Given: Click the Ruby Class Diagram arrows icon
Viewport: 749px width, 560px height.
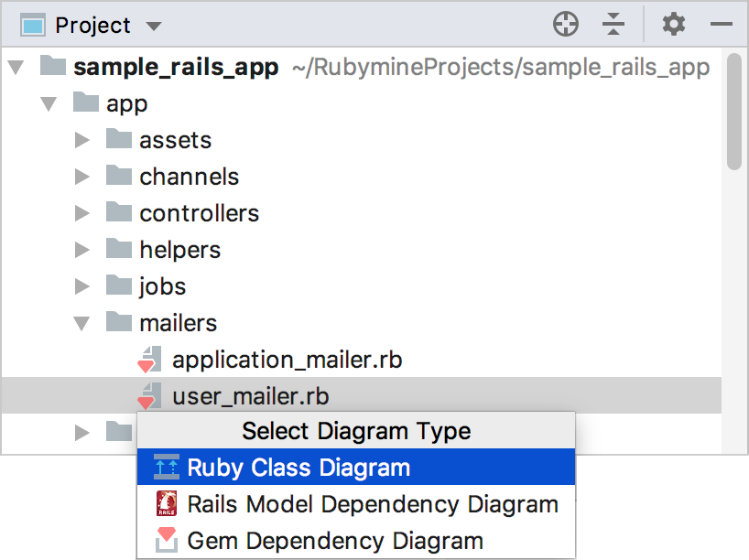Looking at the screenshot, I should coord(167,467).
